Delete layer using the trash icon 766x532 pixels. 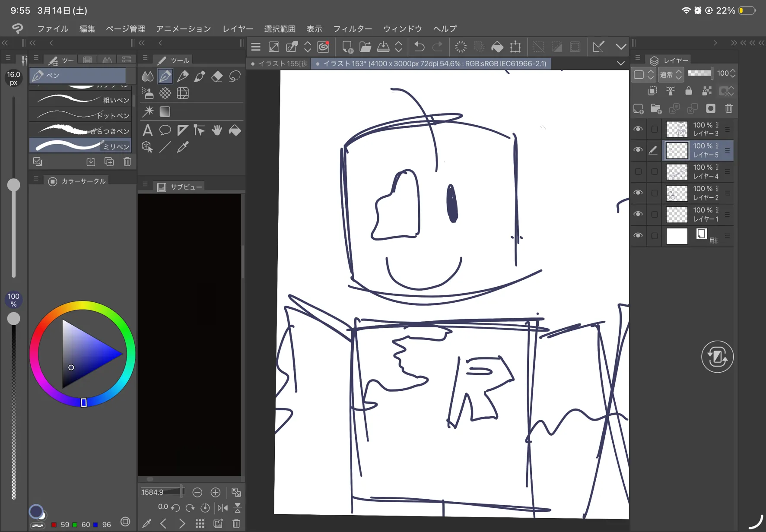729,109
